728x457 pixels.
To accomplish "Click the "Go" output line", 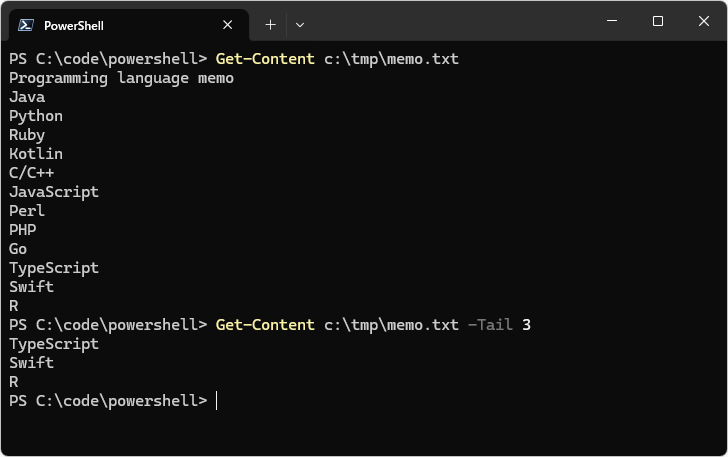I will (18, 249).
